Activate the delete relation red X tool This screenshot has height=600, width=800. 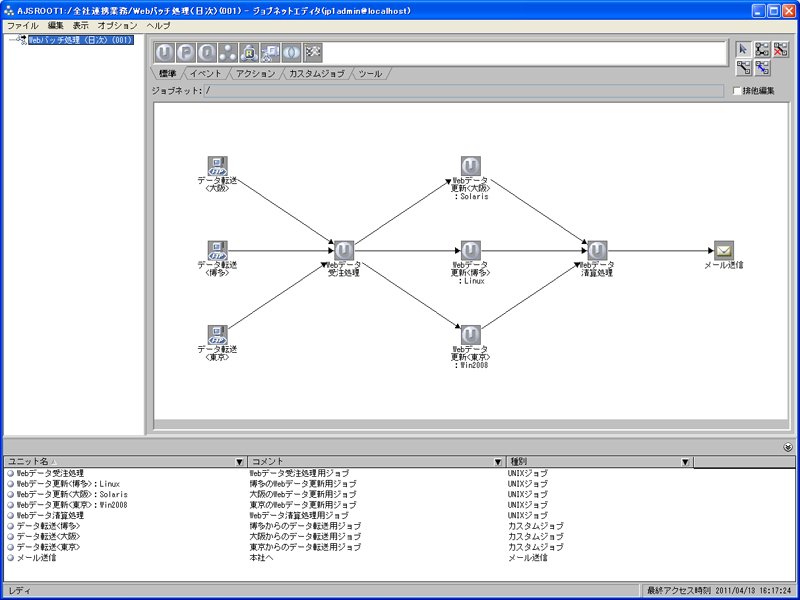780,49
